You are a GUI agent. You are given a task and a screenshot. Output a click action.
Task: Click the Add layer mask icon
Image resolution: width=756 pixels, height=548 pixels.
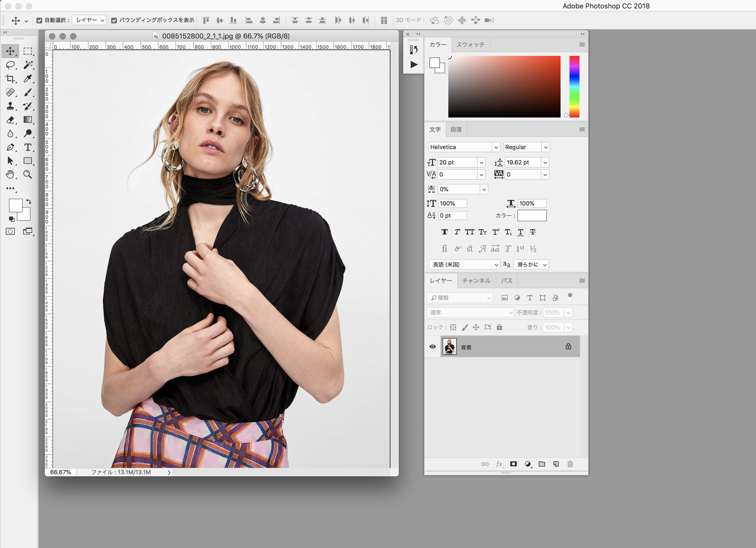point(513,464)
